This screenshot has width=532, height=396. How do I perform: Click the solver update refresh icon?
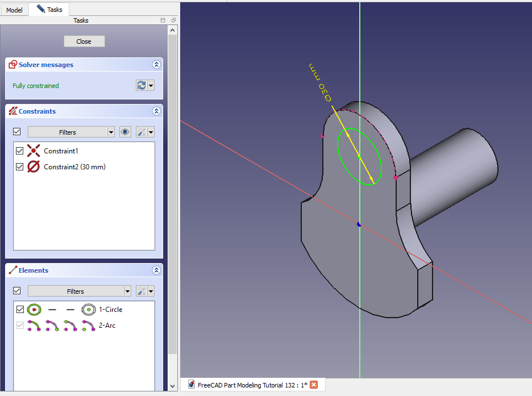pyautogui.click(x=142, y=85)
